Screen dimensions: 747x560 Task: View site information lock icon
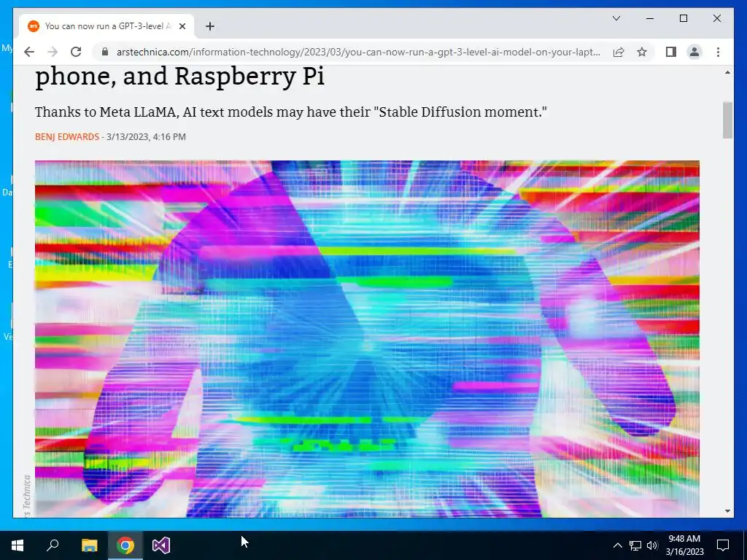(x=105, y=52)
